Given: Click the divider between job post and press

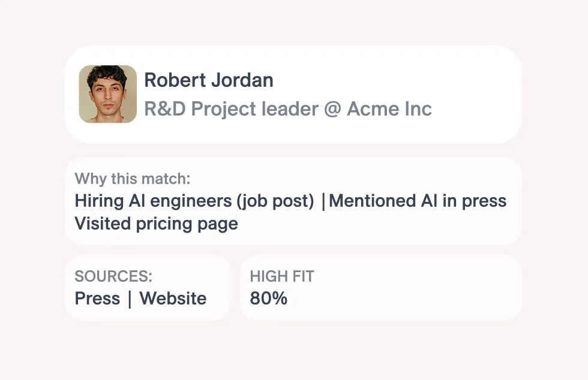Looking at the screenshot, I should [323, 201].
